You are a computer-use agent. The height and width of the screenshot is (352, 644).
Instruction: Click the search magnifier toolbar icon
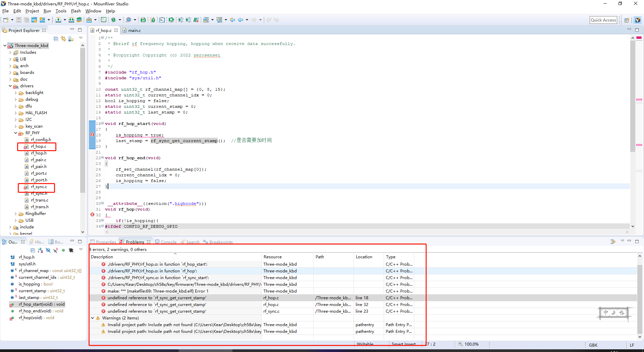[128, 20]
